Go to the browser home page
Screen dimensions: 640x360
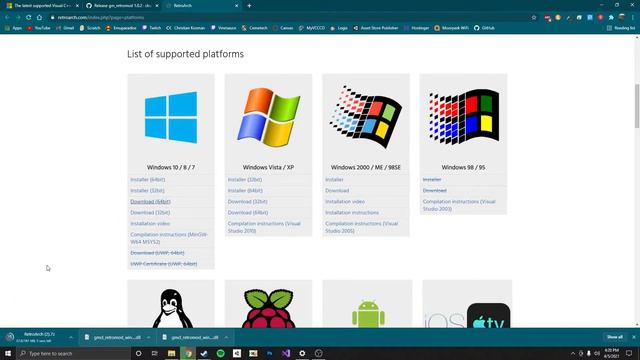click(x=39, y=18)
